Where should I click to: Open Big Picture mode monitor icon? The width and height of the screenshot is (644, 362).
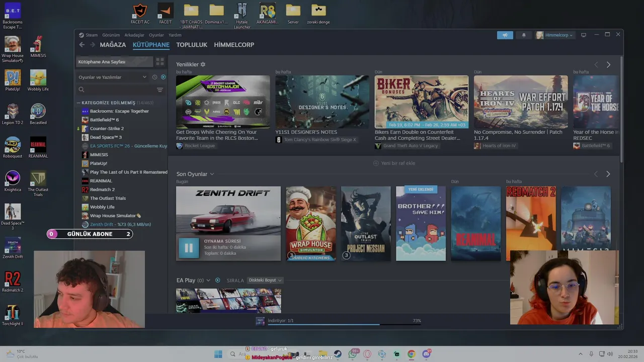(584, 35)
